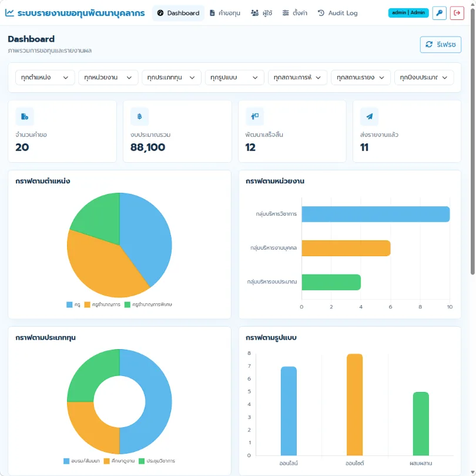Image resolution: width=476 pixels, height=476 pixels.
Task: Click the admin | Admin badge
Action: tap(408, 13)
